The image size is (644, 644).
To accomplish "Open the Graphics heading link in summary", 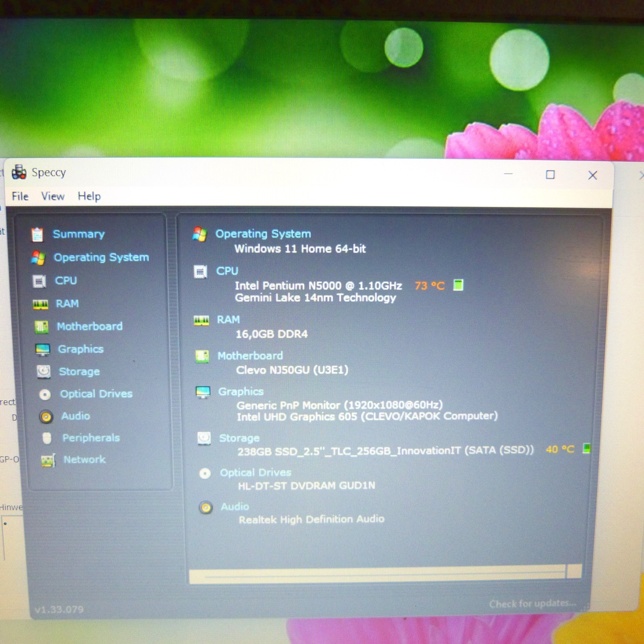I will coord(241,392).
